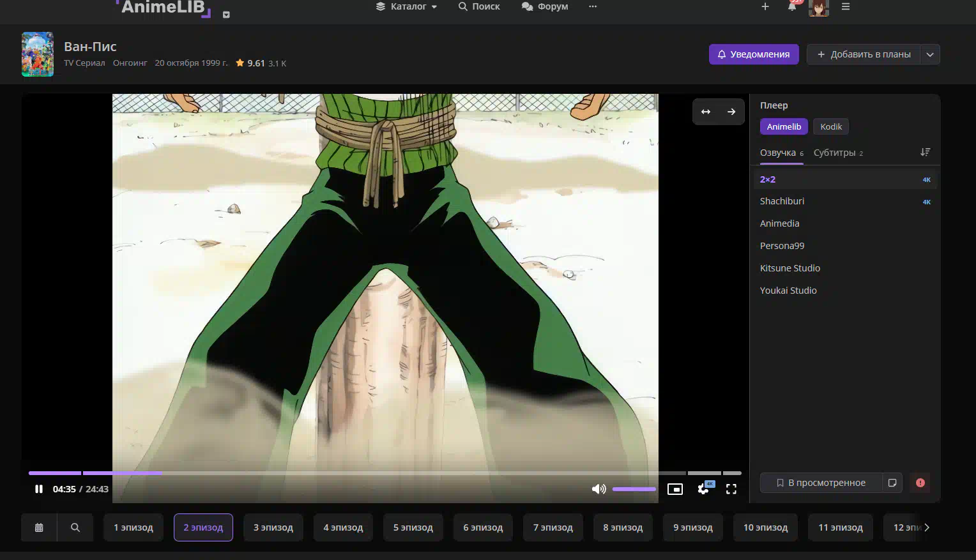Open the episode calendar icon
The height and width of the screenshot is (560, 976).
[x=39, y=527]
